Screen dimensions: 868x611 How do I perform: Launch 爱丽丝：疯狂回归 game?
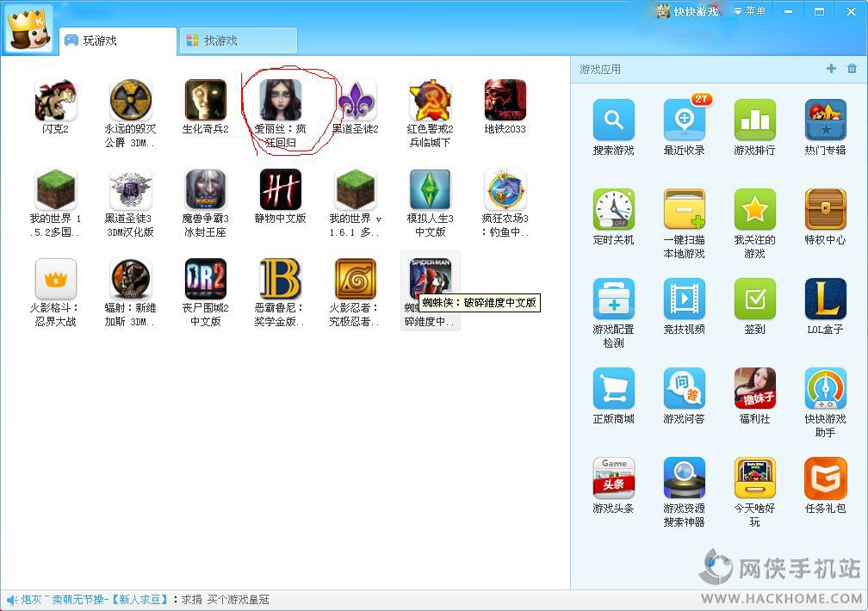pyautogui.click(x=281, y=100)
